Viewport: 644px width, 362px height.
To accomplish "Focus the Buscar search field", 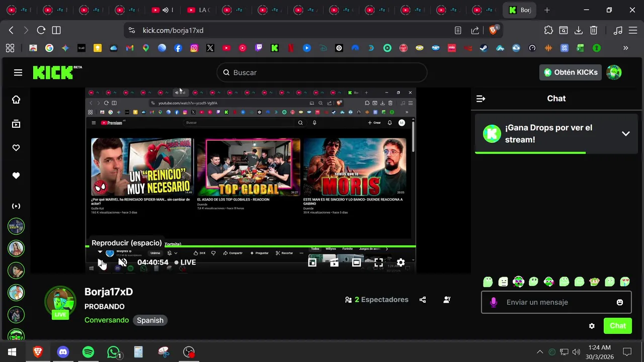I will pos(322,72).
